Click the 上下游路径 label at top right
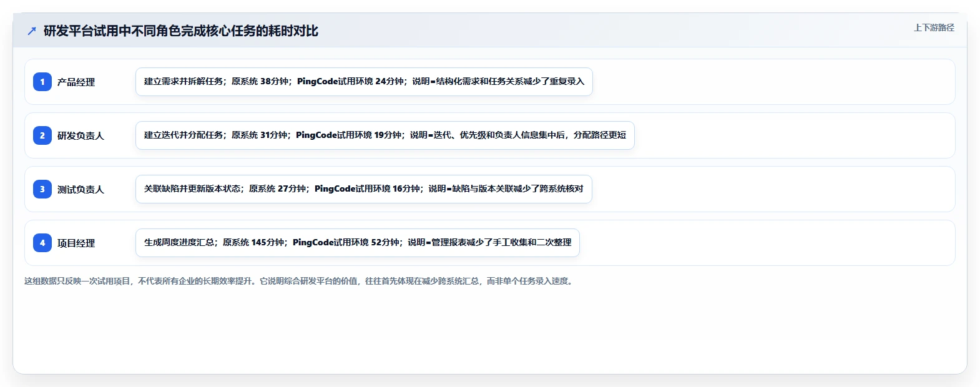Image resolution: width=980 pixels, height=387 pixels. tap(934, 27)
